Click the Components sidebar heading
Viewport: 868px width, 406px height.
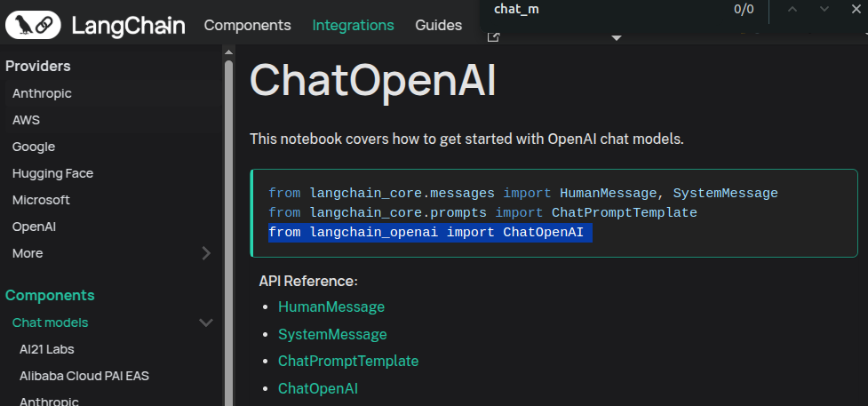click(50, 295)
